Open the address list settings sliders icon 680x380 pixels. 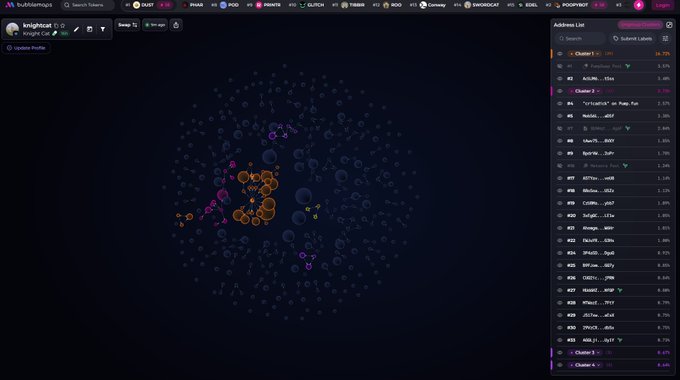(665, 39)
